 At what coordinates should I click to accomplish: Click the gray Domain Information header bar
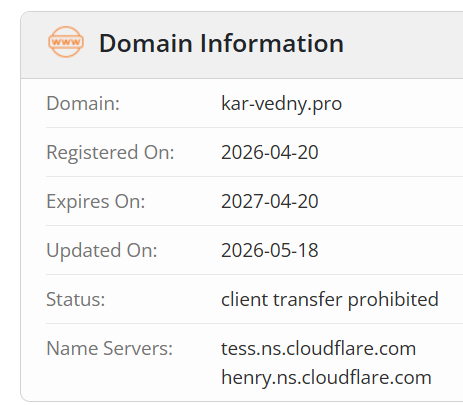(x=242, y=45)
